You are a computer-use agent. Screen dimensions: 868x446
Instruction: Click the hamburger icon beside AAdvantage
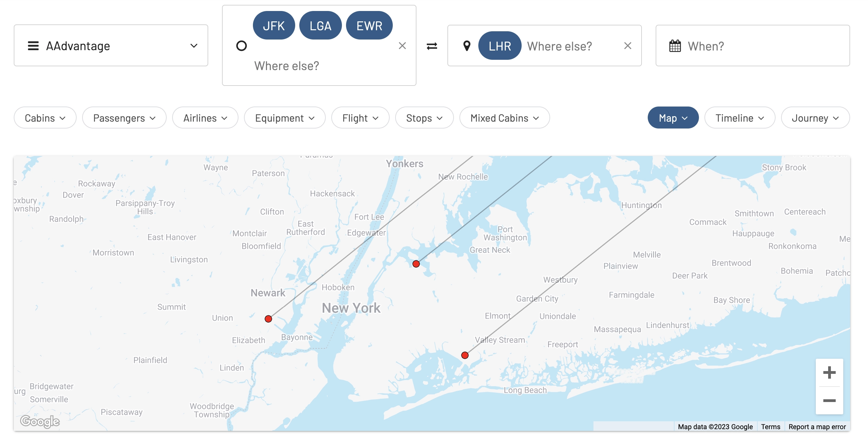[33, 46]
